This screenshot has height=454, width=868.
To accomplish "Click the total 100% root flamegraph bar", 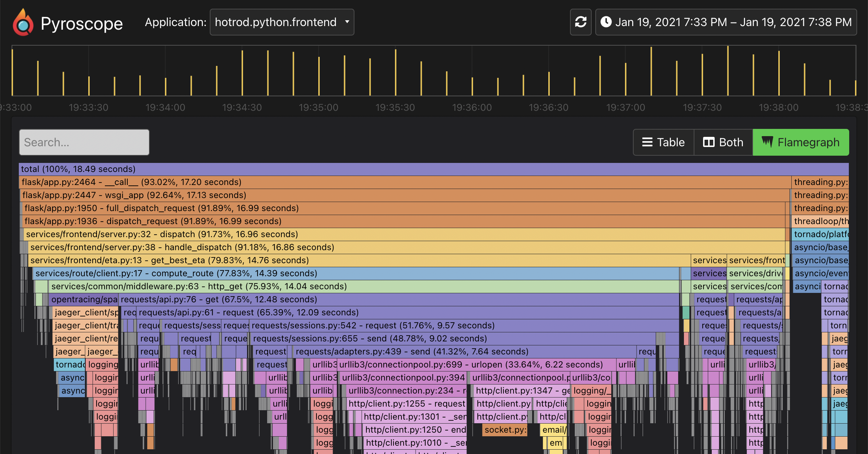I will (x=433, y=169).
